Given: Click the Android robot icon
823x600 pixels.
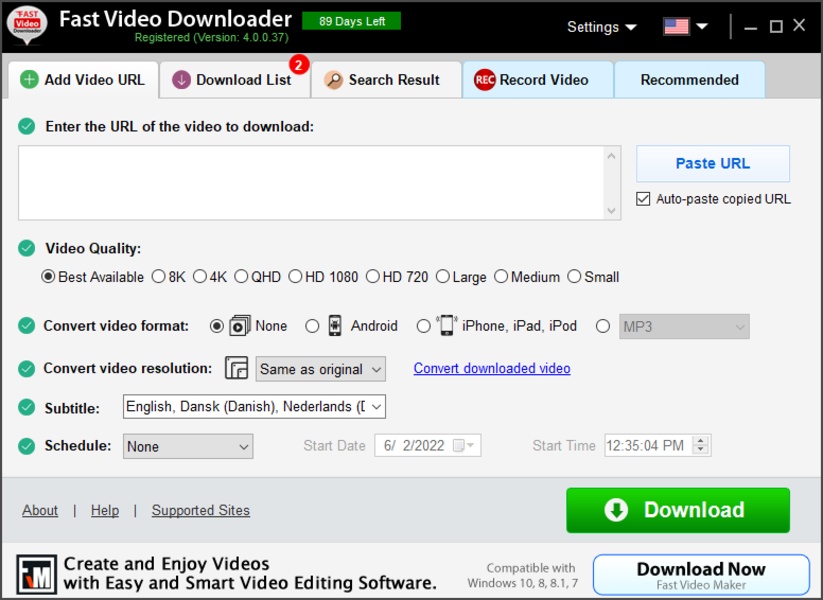Looking at the screenshot, I should coord(334,325).
